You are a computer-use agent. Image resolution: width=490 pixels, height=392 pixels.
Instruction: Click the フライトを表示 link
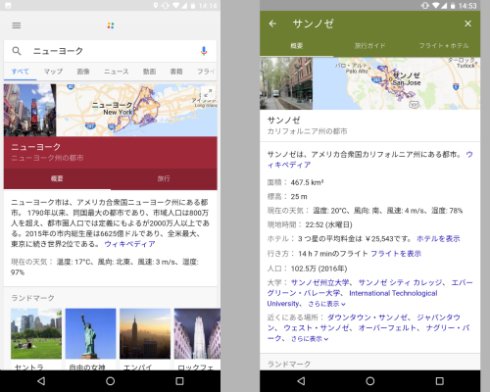pos(396,254)
